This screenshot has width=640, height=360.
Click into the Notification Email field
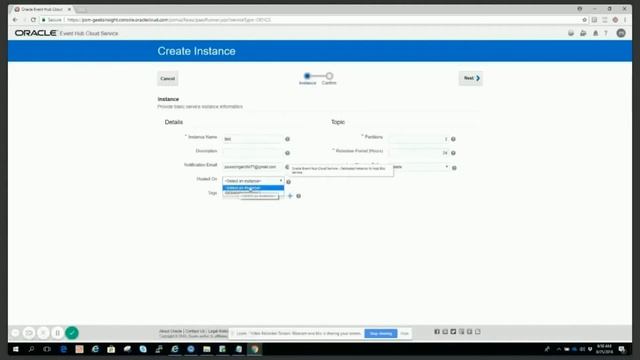[x=253, y=167]
